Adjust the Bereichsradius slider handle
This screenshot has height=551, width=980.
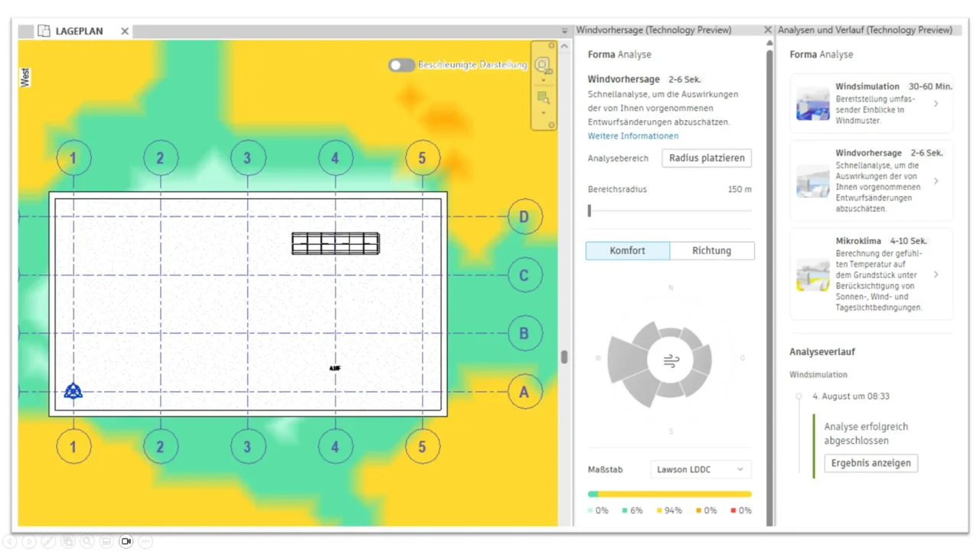point(590,210)
